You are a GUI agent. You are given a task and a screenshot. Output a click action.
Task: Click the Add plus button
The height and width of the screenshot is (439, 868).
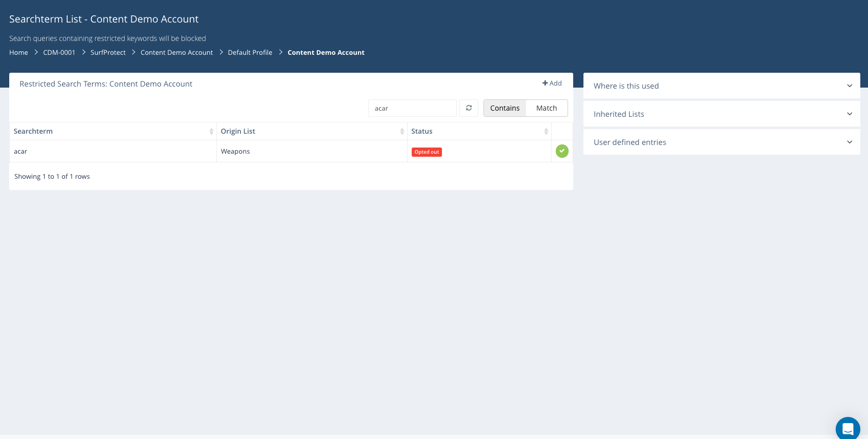click(552, 83)
